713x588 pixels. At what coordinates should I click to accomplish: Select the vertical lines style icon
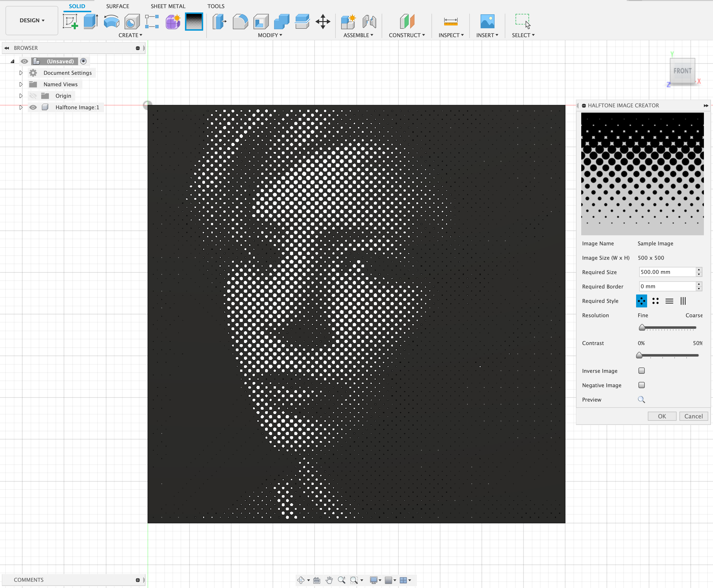tap(683, 301)
